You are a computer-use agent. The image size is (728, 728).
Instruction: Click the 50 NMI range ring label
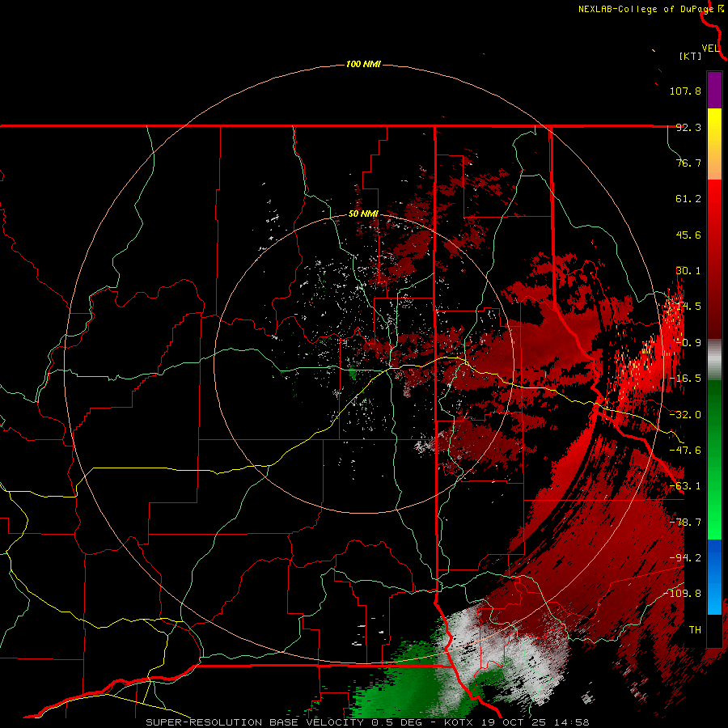pos(363,214)
